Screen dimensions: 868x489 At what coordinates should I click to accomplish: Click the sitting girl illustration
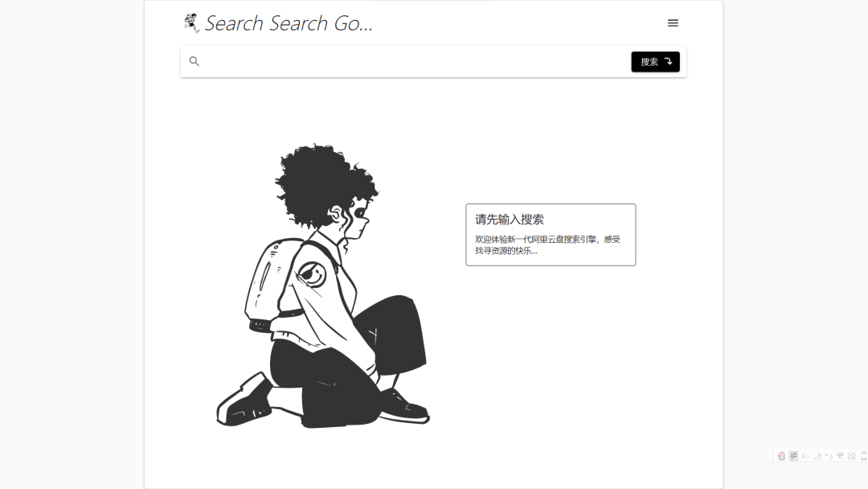pyautogui.click(x=323, y=286)
